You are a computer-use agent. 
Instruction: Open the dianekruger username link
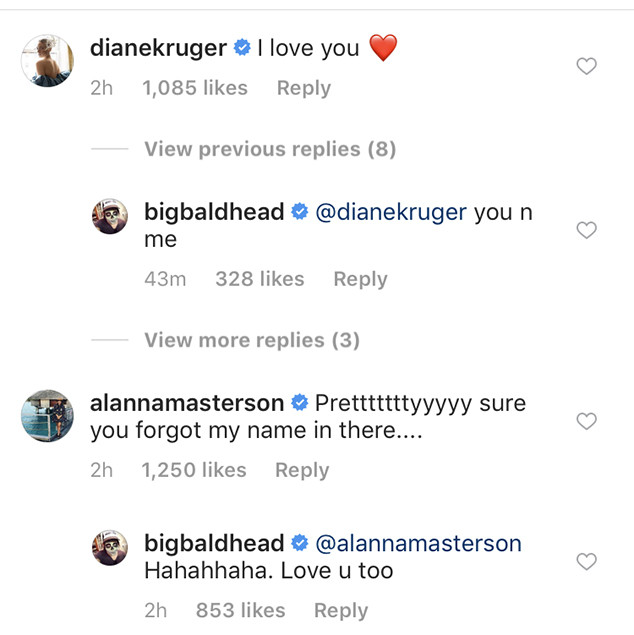[x=158, y=48]
